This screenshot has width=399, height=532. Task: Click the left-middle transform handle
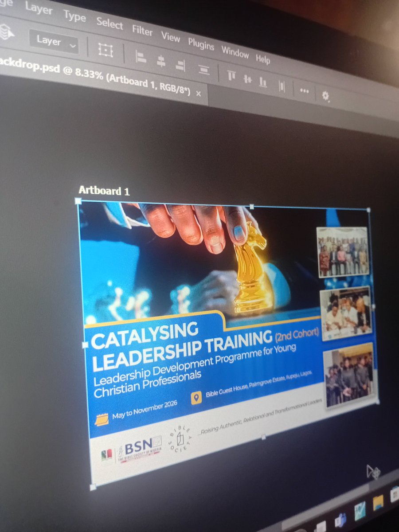coord(85,344)
